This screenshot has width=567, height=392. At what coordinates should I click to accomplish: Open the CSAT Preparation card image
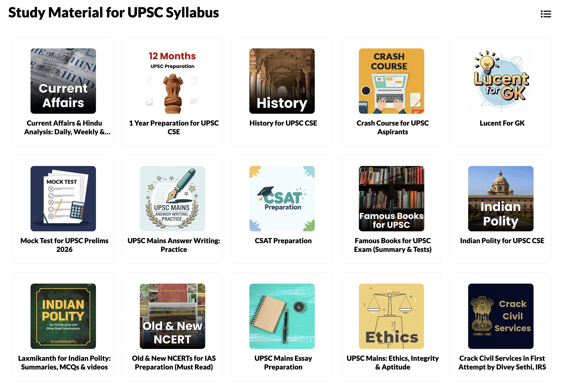(282, 198)
